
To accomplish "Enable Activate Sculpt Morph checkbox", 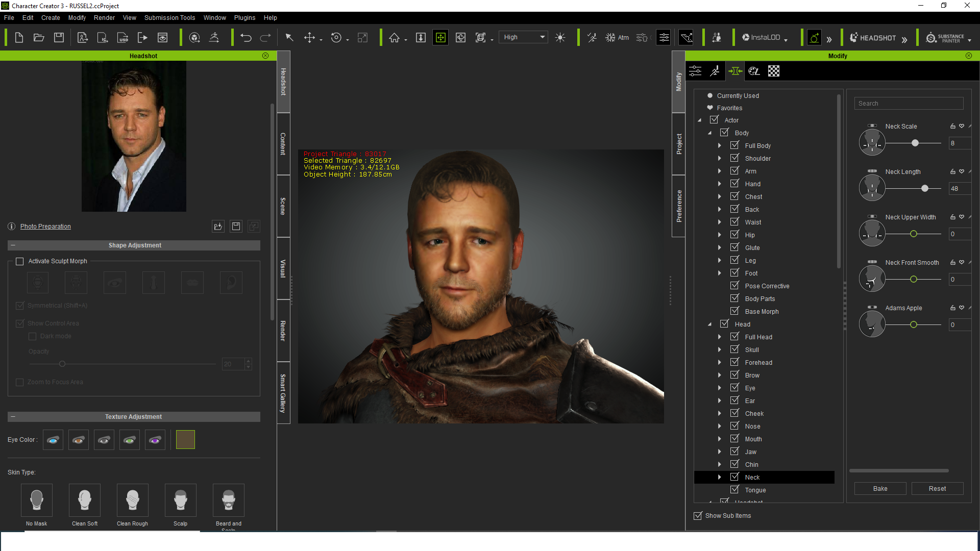I will click(x=20, y=261).
